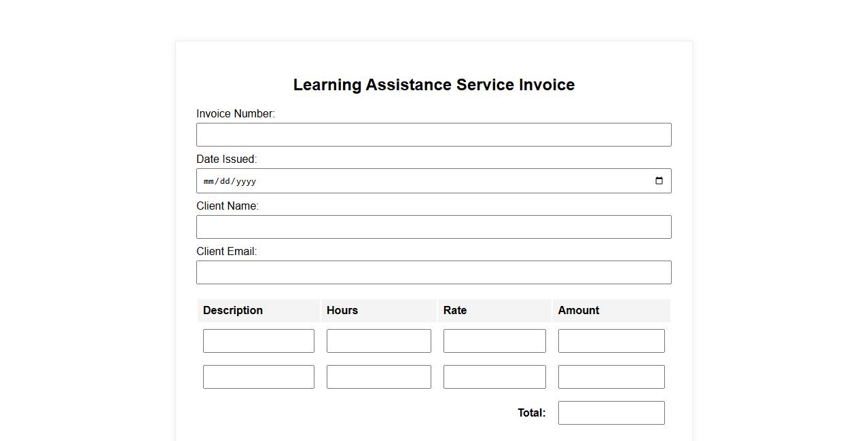The height and width of the screenshot is (441, 868).
Task: Focus the second row Amount input
Action: coord(611,377)
